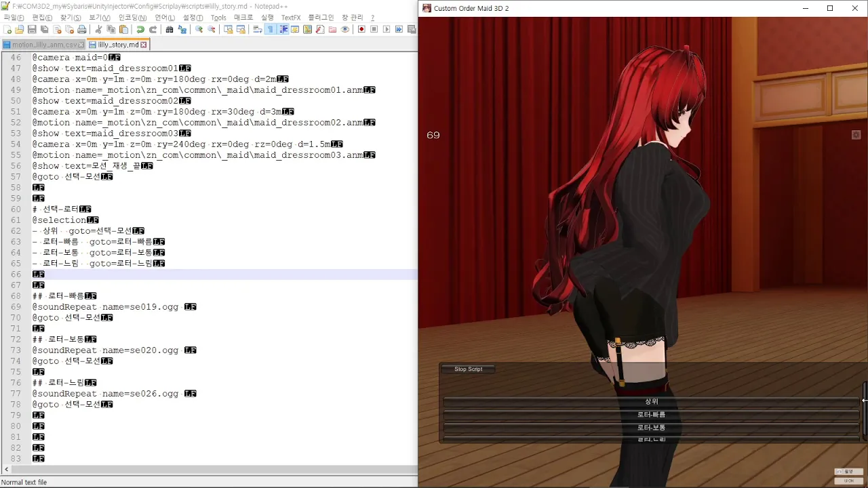Click the 촬영 button in game window
Viewport: 868px width, 488px height.
click(848, 471)
